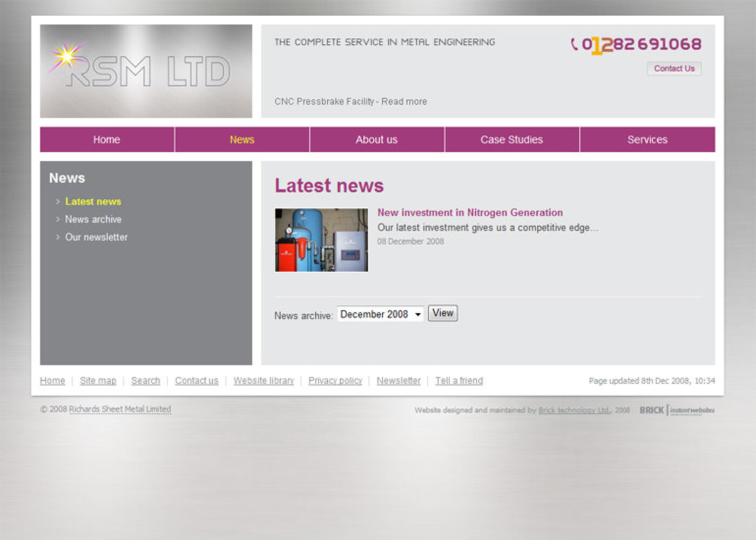Click the View button beside the archive
Image resolution: width=756 pixels, height=540 pixels.
coord(442,313)
